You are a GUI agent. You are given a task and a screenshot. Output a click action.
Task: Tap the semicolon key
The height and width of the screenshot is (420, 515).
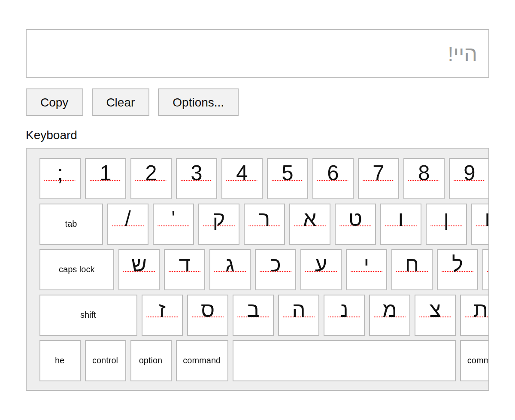[60, 179]
